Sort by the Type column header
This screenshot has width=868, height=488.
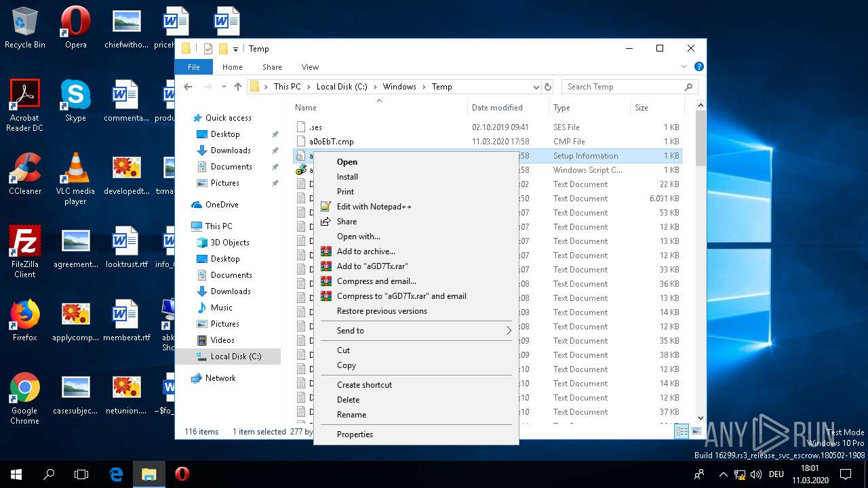tap(589, 108)
